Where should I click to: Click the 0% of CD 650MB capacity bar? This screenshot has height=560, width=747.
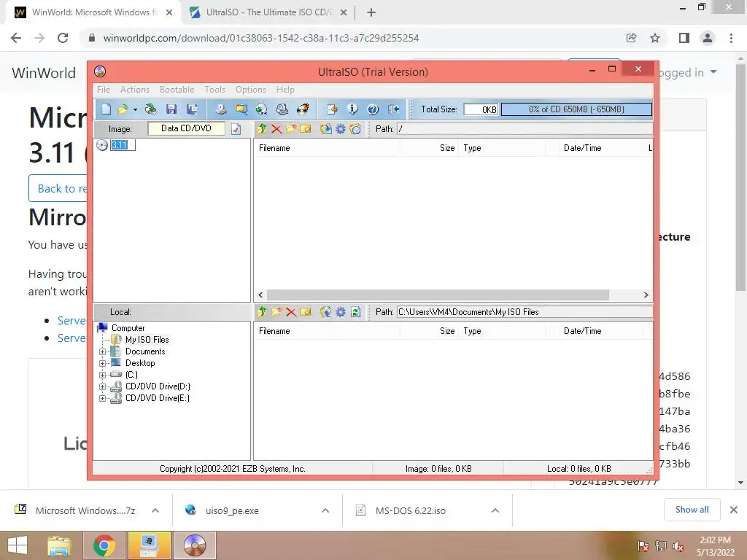point(576,109)
